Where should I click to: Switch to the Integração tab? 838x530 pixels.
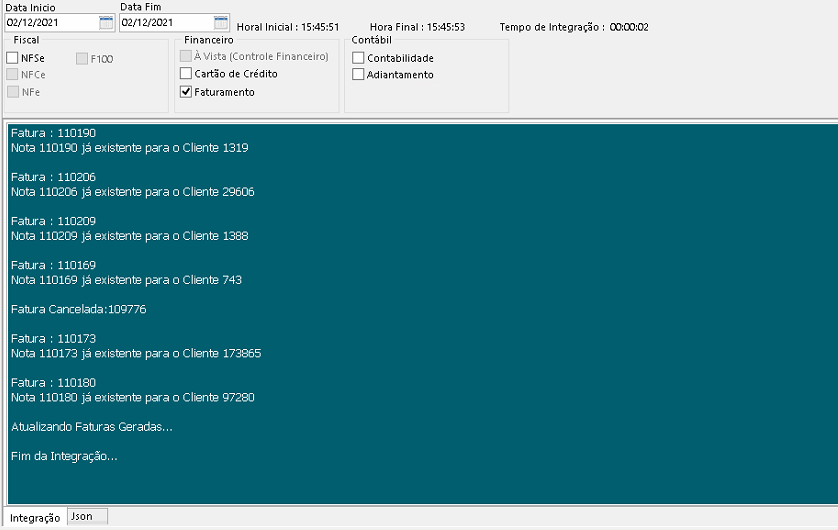coord(35,518)
